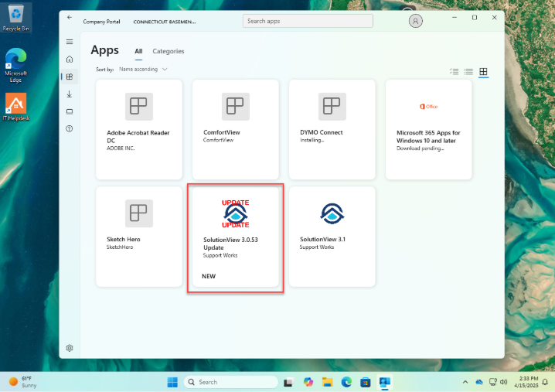
Task: Click in the Search apps field
Action: pyautogui.click(x=308, y=21)
